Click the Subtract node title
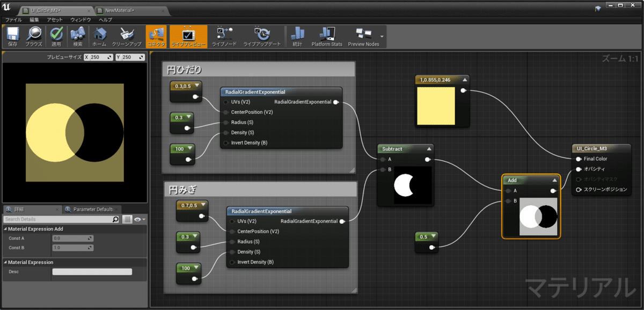Viewport: 644px width, 310px height. [393, 149]
